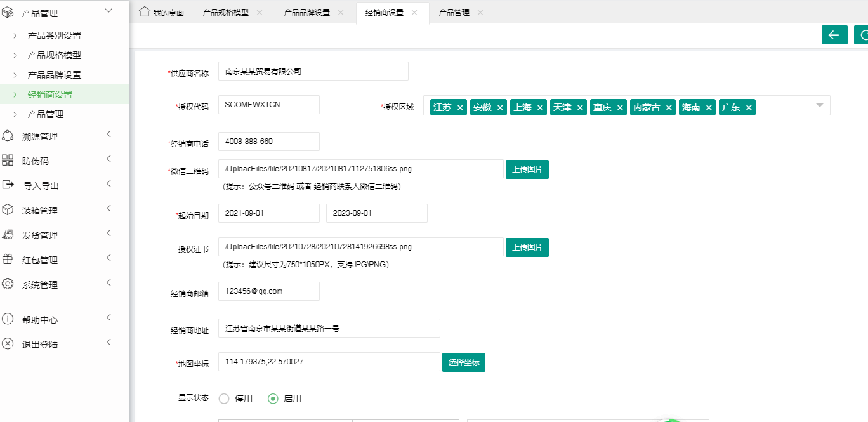Expand the 帮助中心 sidebar menu
Viewport: 868px width, 422px height.
108,318
